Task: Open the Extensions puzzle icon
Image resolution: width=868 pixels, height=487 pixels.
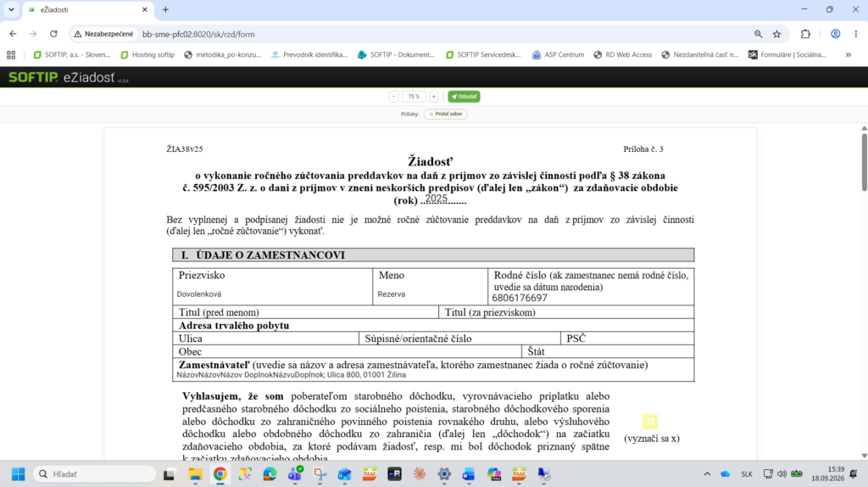Action: coord(805,34)
